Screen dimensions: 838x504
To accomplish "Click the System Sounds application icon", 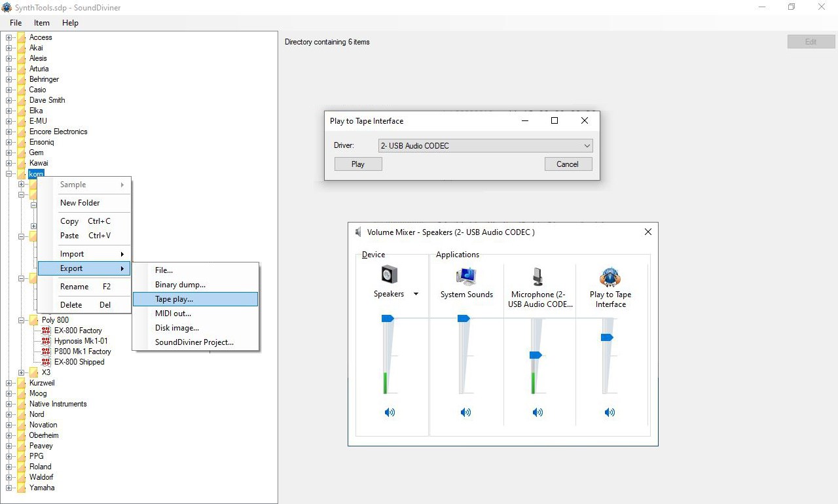I will [x=466, y=276].
